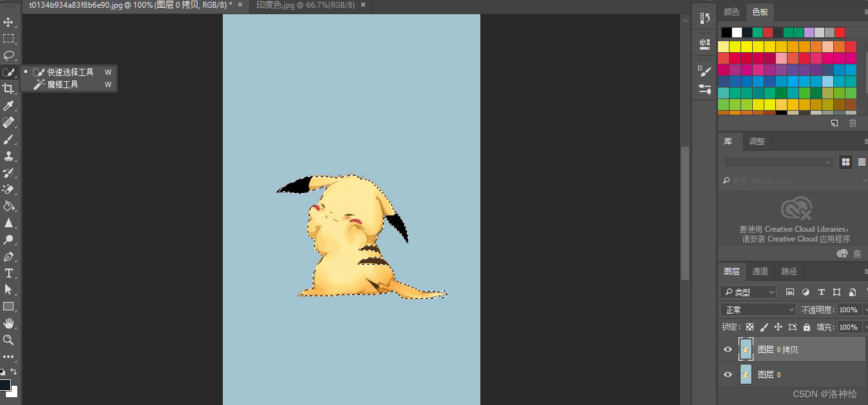Toggle lock image pixels brush icon

pyautogui.click(x=764, y=327)
